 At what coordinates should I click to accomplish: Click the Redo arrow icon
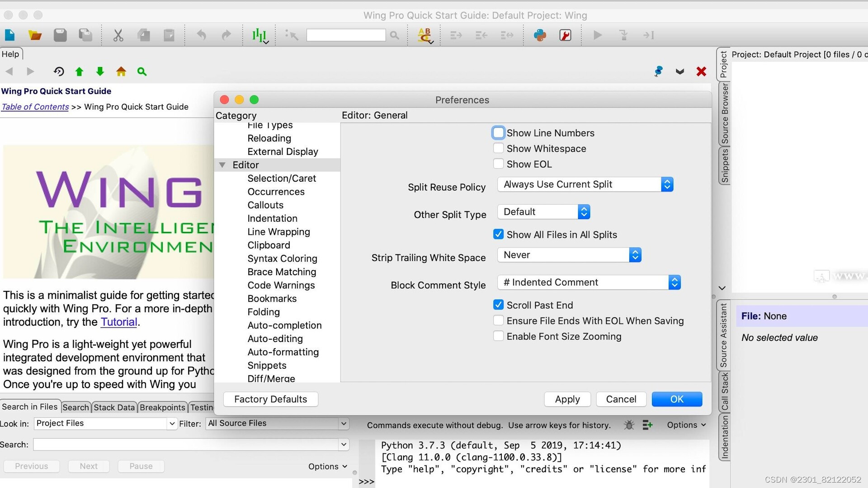pos(226,35)
